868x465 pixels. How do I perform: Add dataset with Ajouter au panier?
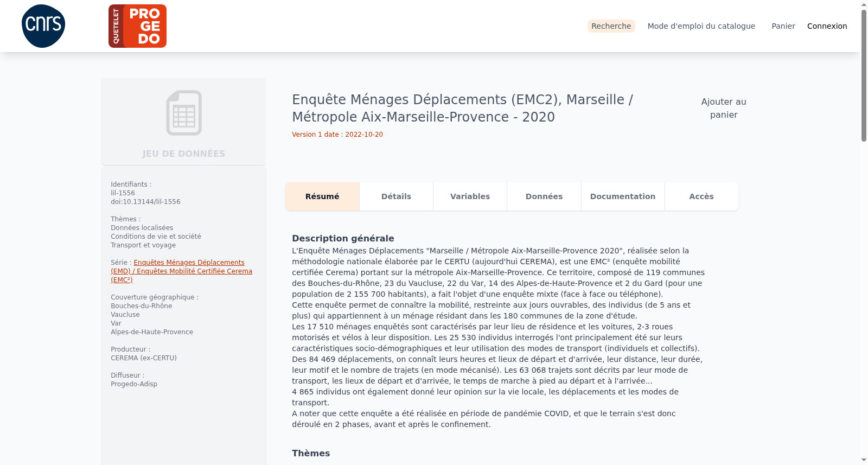724,108
